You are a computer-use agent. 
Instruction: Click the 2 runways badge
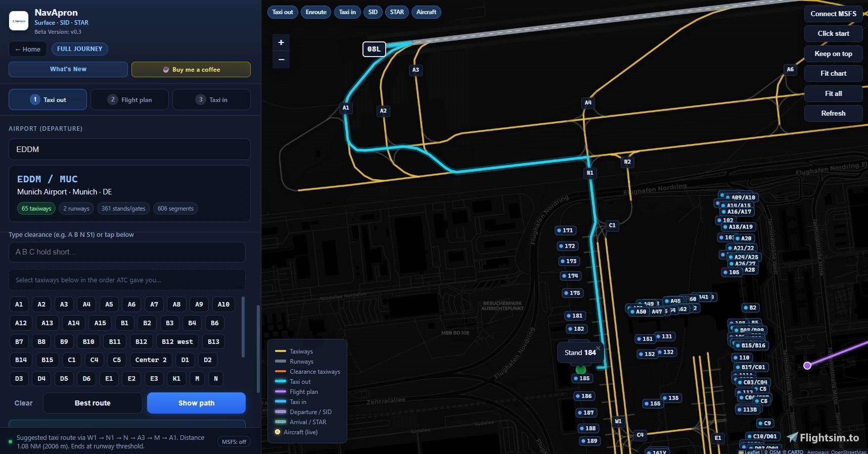76,209
